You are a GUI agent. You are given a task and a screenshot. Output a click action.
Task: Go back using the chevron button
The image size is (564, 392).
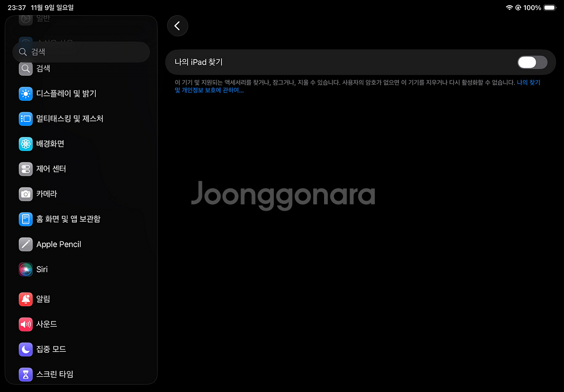[x=177, y=26]
